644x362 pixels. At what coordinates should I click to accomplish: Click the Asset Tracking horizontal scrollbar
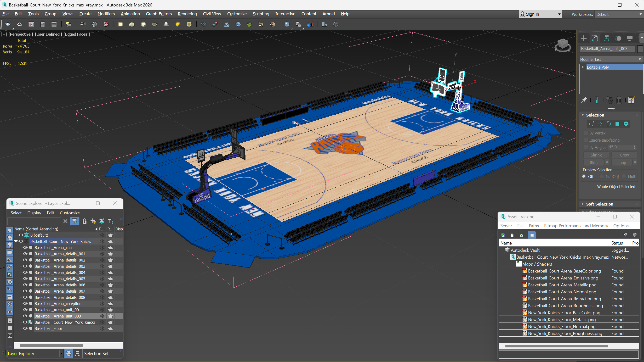[556, 346]
